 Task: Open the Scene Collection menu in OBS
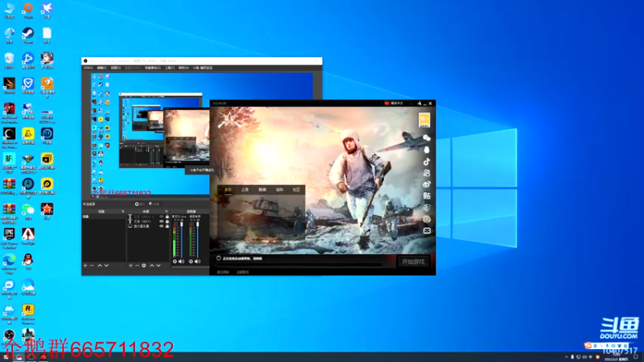point(152,68)
